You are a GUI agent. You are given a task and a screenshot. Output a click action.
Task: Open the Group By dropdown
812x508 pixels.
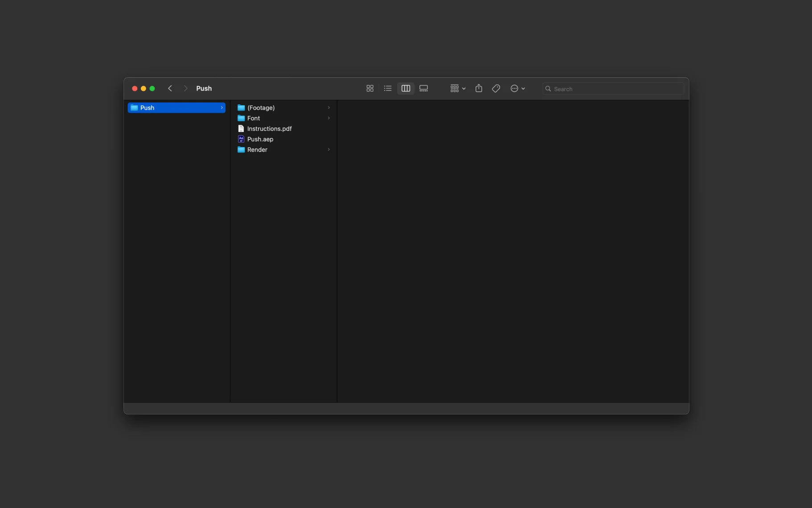pyautogui.click(x=458, y=88)
